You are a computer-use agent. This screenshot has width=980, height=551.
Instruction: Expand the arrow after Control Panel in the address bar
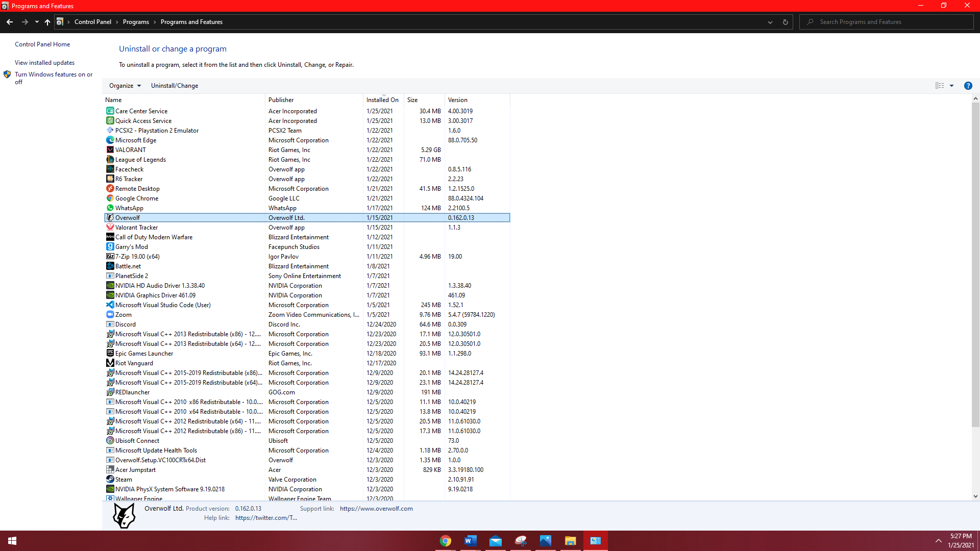click(x=117, y=22)
